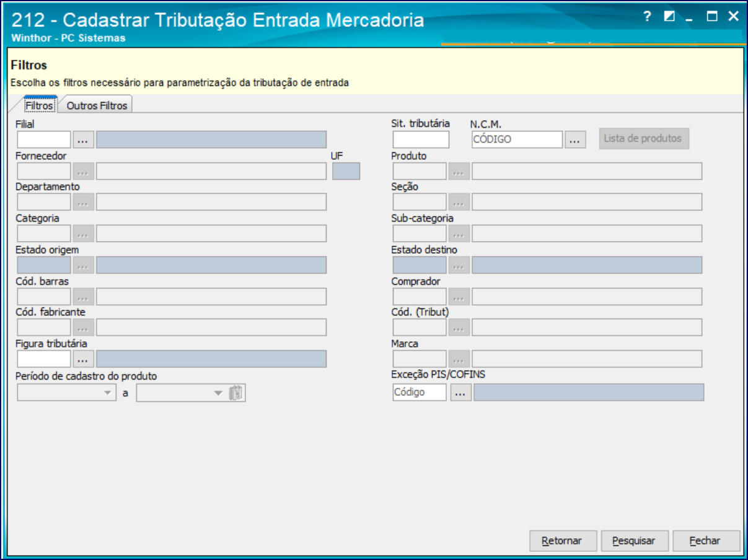Screen dimensions: 748x560
Task: Click the Departamento code input field
Action: pyautogui.click(x=44, y=202)
